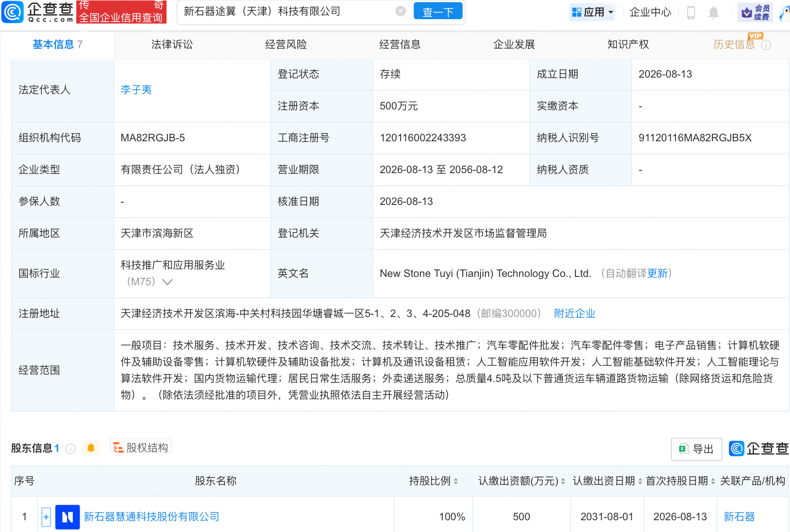Viewport: 790px width, 532px height.
Task: Click the business term 2026-08-13 至 2056-08-12
Action: (x=441, y=170)
